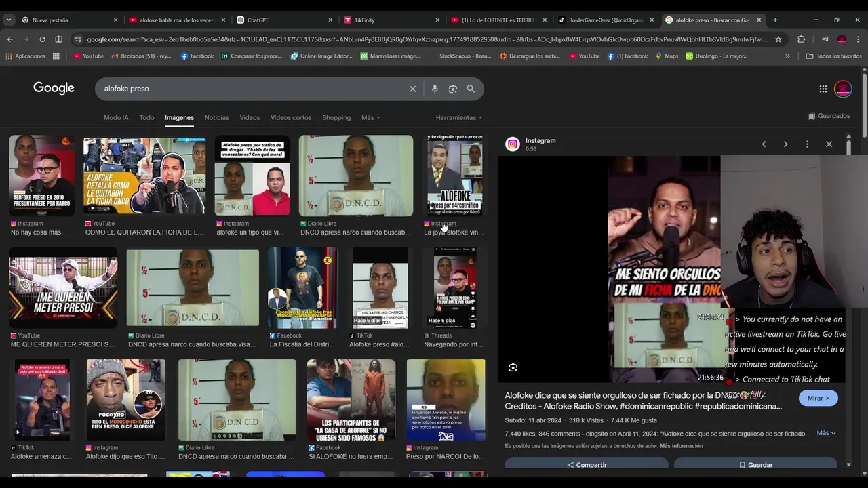Expand the Más search filters dropdown

tap(370, 117)
